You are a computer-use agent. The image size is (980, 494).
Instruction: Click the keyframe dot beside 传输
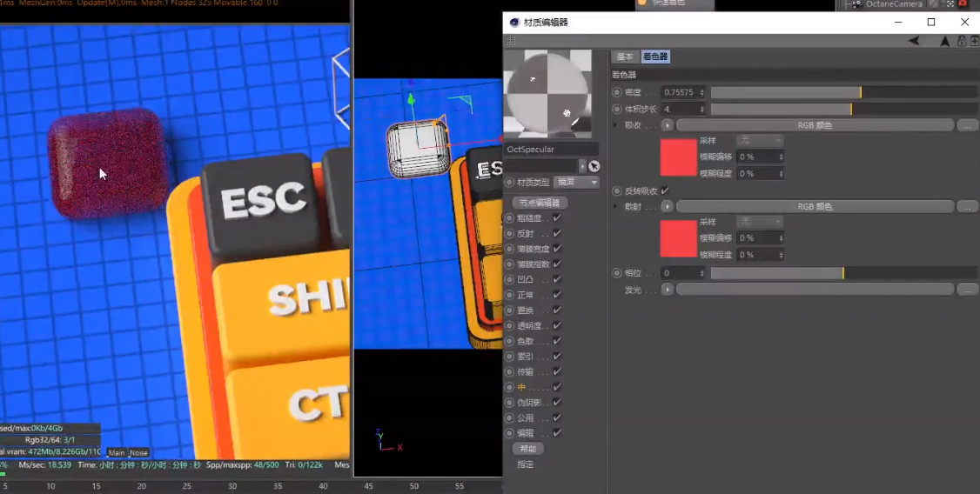click(x=509, y=371)
